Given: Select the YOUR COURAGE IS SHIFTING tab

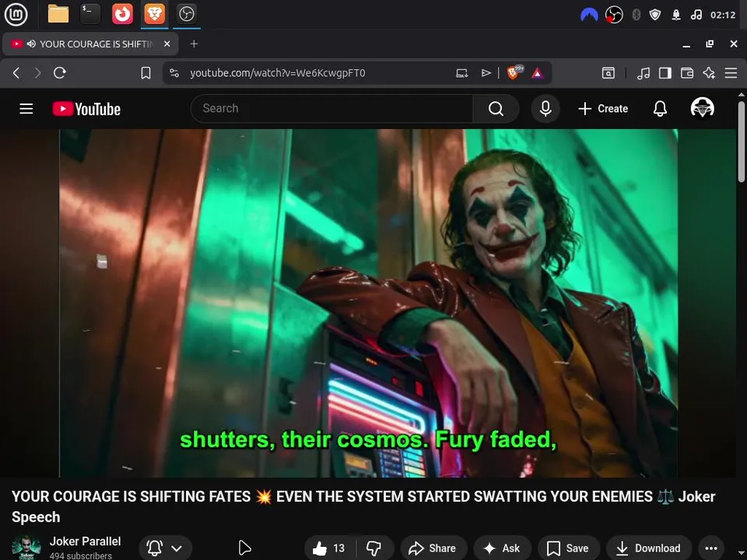Looking at the screenshot, I should point(90,44).
